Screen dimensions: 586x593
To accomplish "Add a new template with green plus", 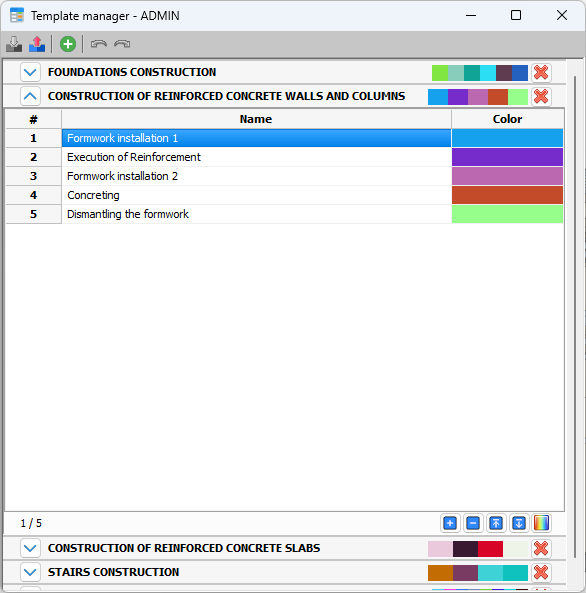I will (x=68, y=44).
